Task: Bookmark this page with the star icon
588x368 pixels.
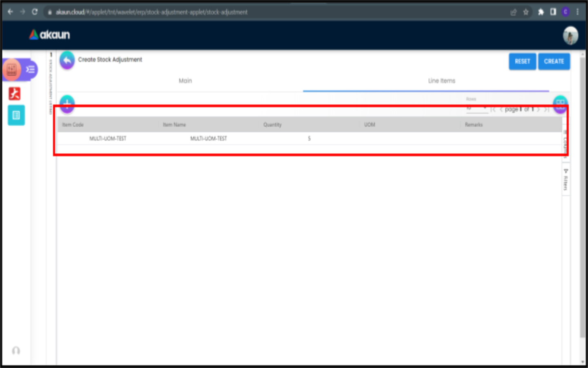Action: [x=526, y=12]
